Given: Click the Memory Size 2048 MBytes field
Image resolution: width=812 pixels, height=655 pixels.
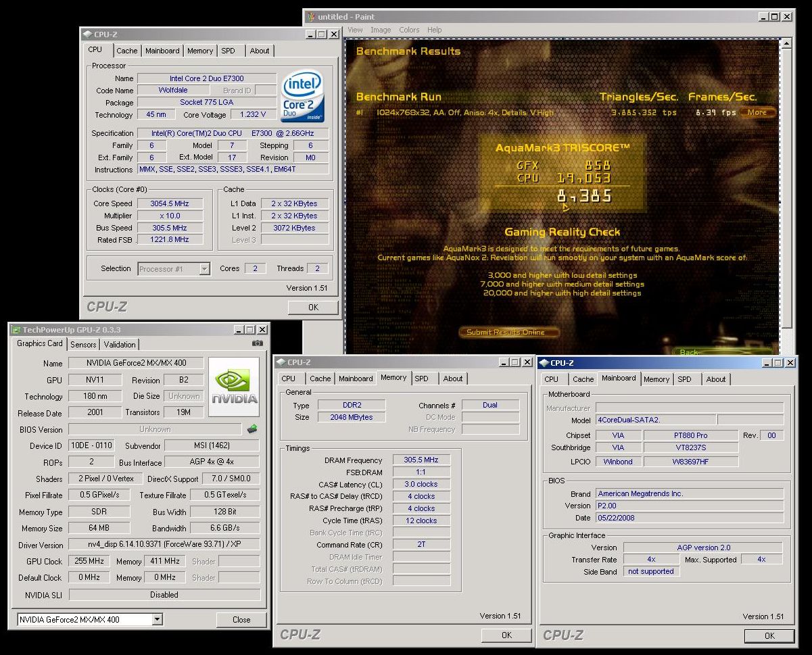Looking at the screenshot, I should (x=352, y=417).
